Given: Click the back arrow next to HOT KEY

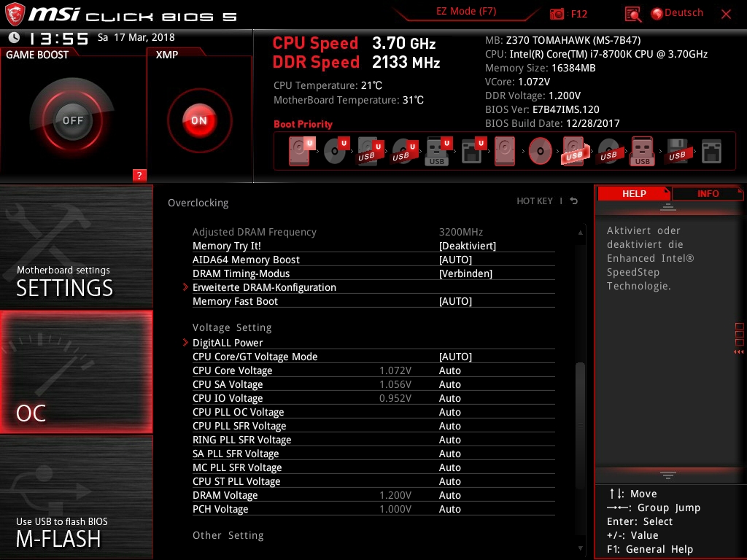Looking at the screenshot, I should tap(574, 201).
